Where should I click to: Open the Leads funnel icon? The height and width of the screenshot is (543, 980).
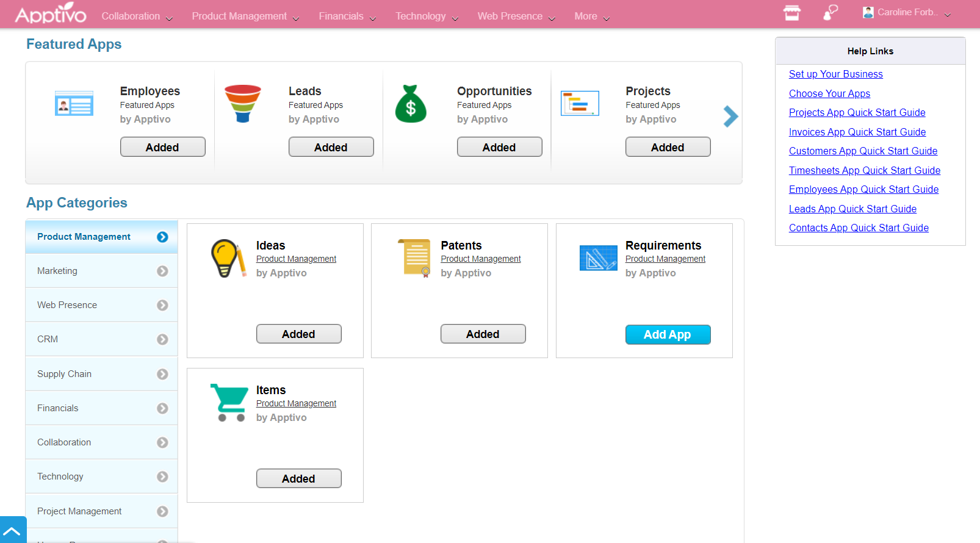(243, 104)
